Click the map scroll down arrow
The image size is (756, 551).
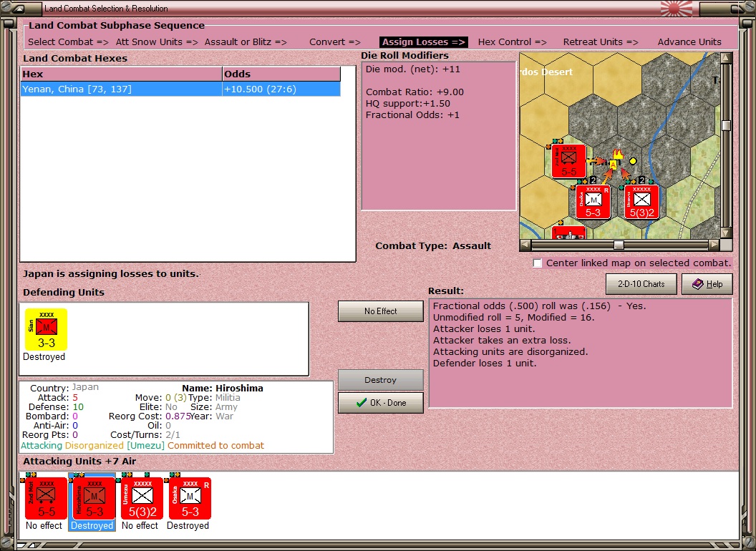pos(726,233)
